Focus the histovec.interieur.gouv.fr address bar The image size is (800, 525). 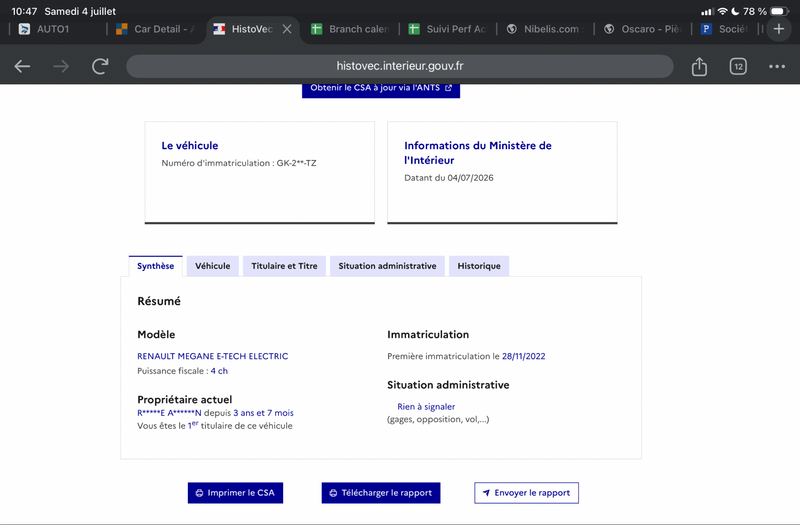point(399,66)
